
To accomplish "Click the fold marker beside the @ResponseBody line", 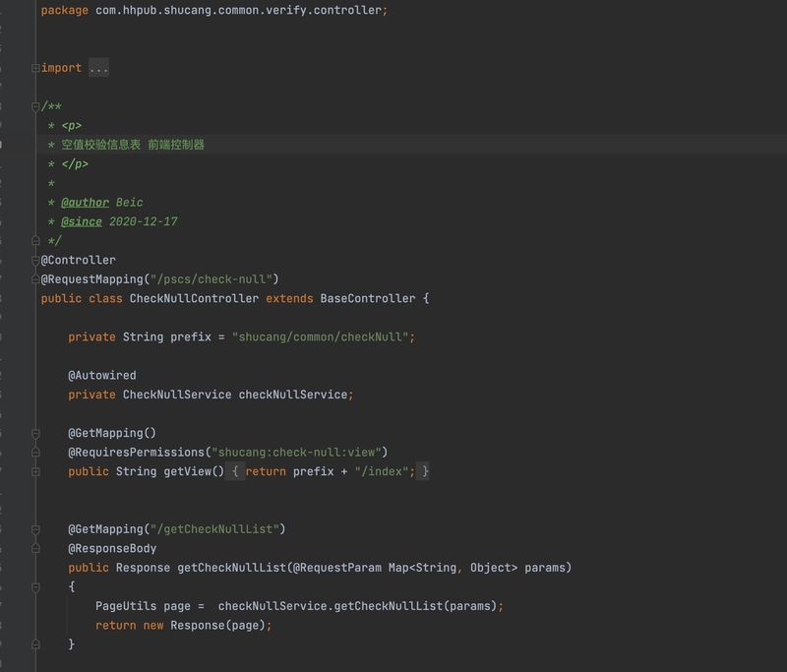I will pyautogui.click(x=35, y=549).
